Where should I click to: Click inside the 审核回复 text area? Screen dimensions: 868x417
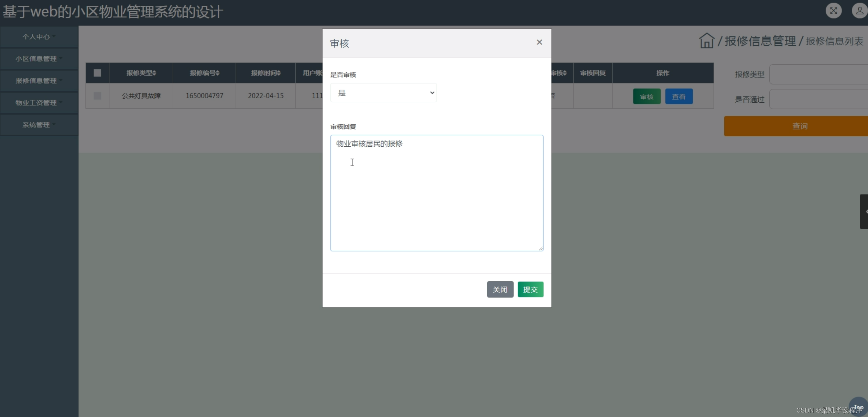[437, 193]
